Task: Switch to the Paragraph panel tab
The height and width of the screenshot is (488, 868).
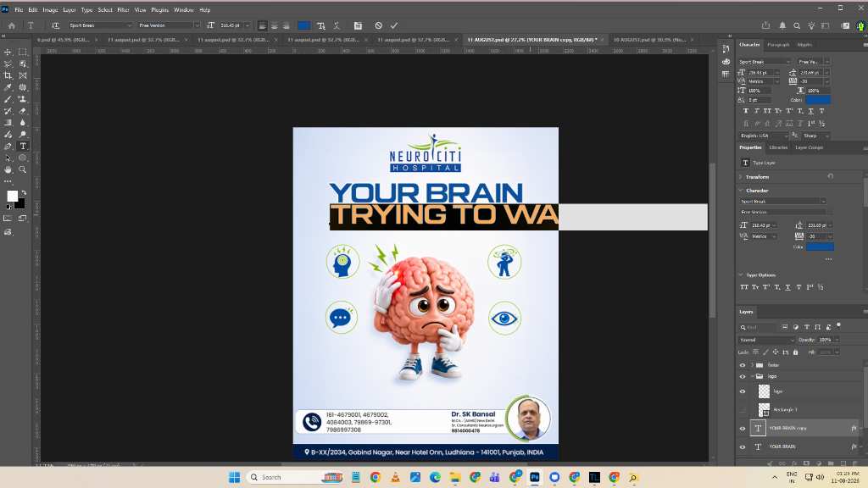Action: [x=778, y=45]
